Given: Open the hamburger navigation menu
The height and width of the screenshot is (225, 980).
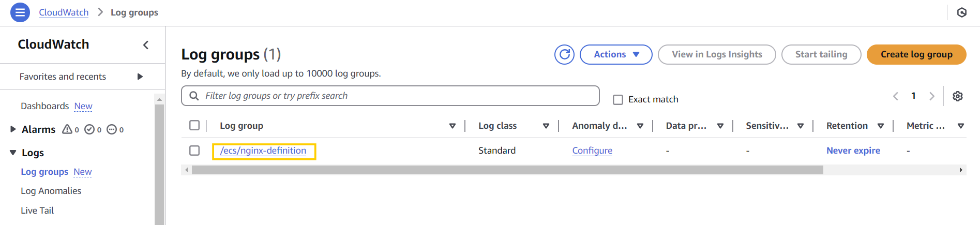Looking at the screenshot, I should (20, 12).
